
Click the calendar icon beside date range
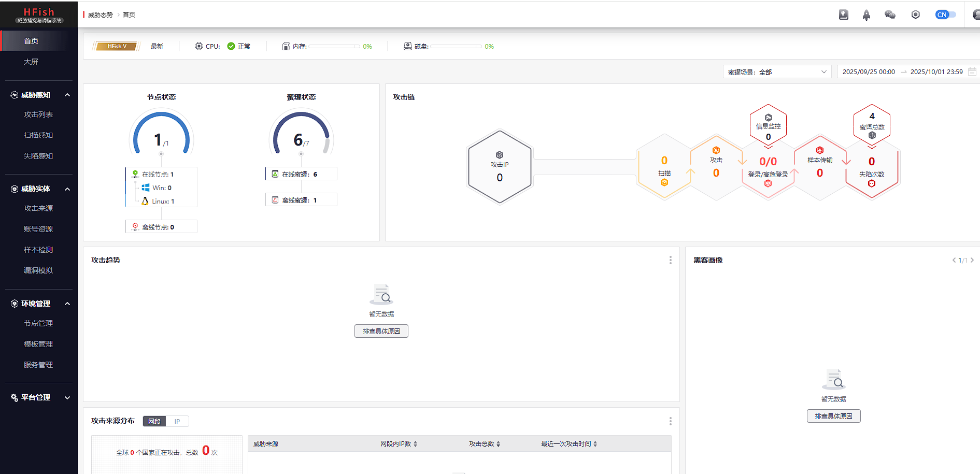(972, 72)
